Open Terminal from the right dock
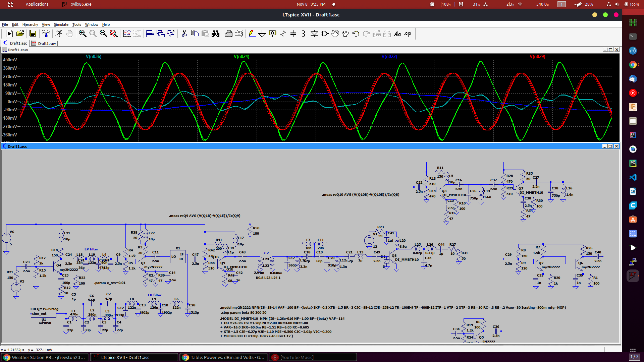This screenshot has height=362, width=644. pos(633,37)
